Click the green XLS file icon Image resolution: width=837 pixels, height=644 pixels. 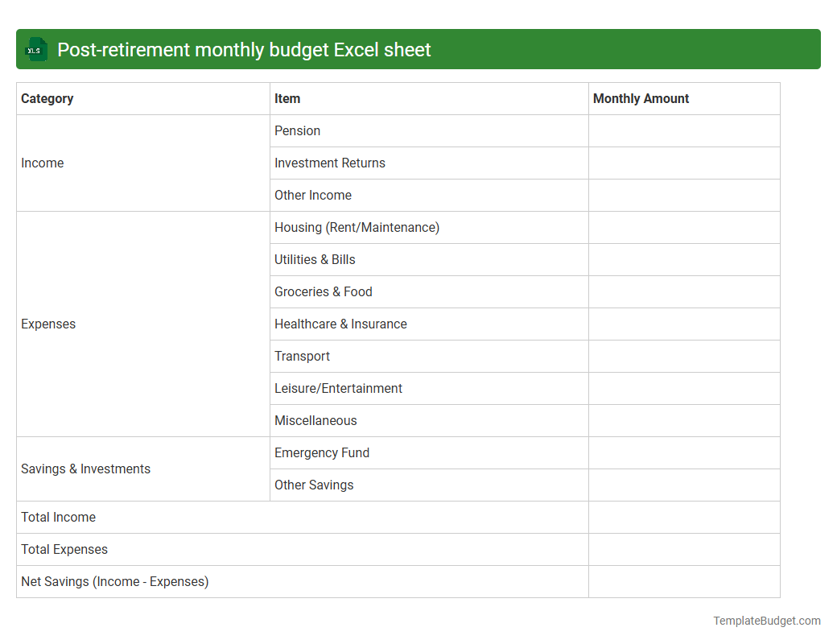point(35,49)
